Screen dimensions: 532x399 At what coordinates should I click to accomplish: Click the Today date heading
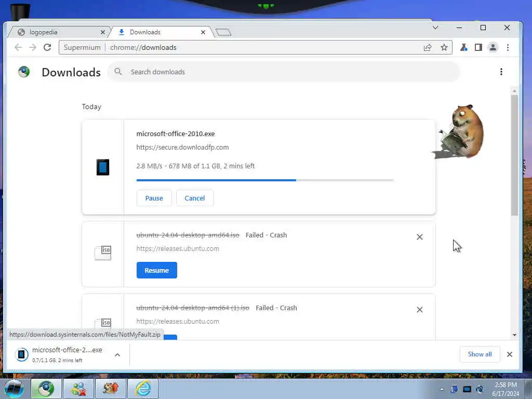(91, 107)
